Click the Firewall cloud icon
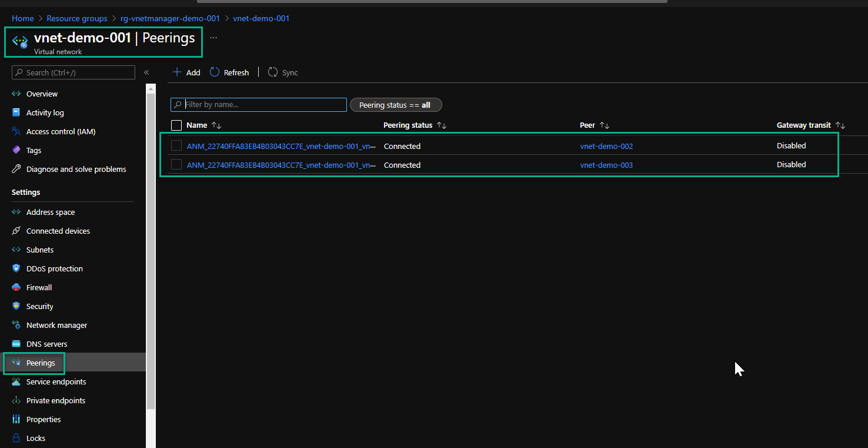 16,287
